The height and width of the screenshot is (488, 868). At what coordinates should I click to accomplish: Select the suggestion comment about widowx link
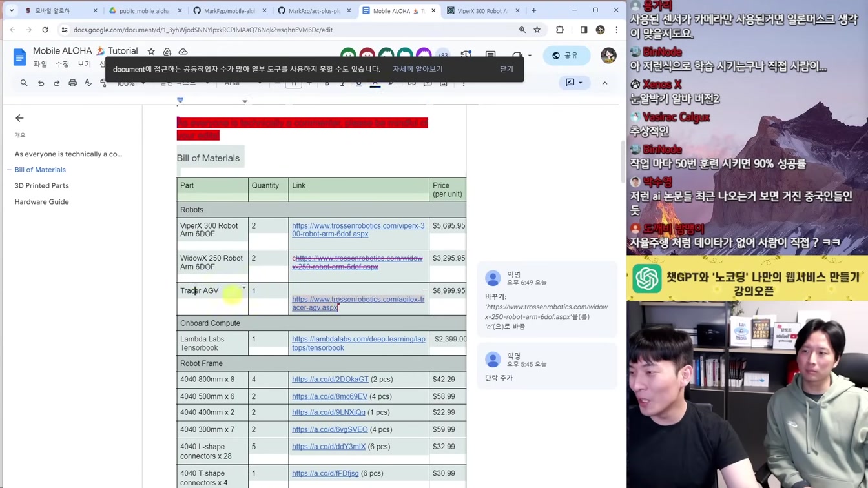[547, 300]
